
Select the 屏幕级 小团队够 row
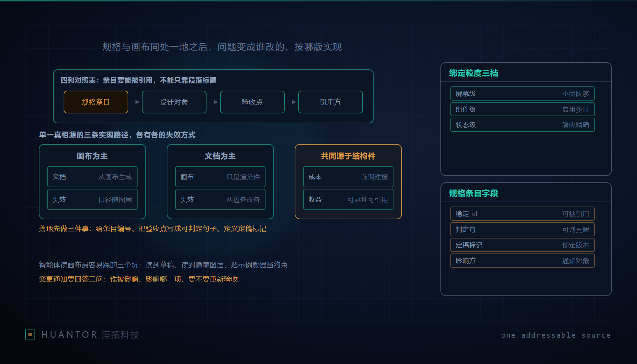(x=523, y=93)
